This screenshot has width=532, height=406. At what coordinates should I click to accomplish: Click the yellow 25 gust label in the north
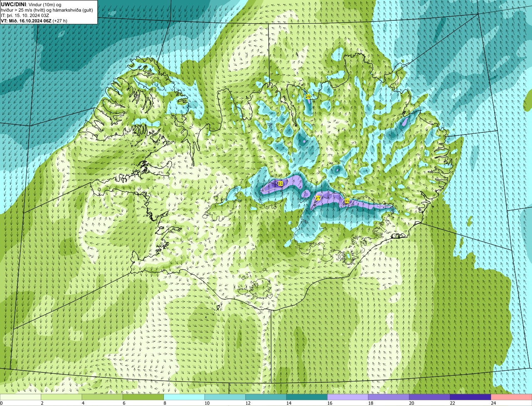308,97
